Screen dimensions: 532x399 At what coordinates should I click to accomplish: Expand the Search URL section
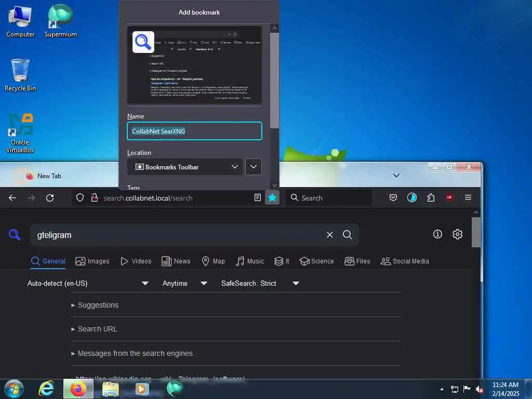[x=95, y=329]
